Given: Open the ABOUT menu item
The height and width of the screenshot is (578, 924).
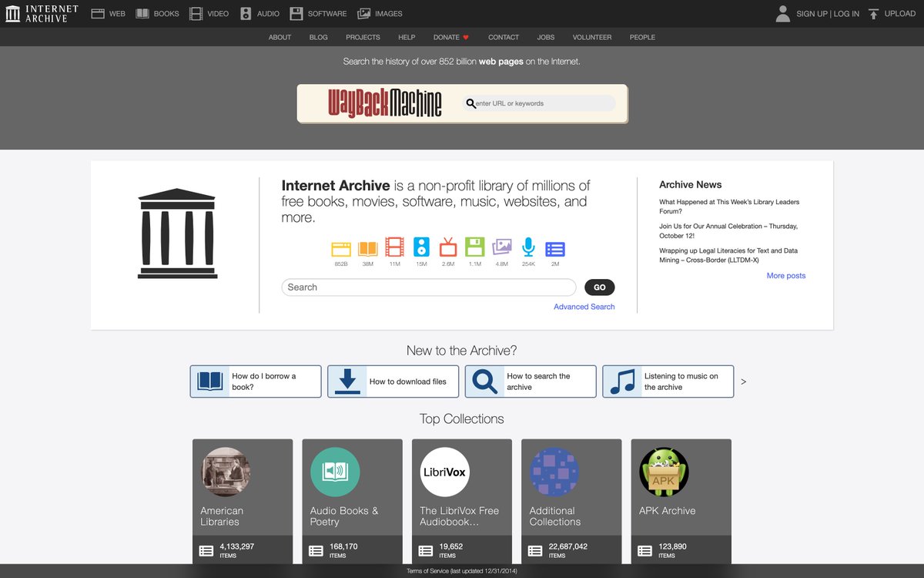Looking at the screenshot, I should 280,37.
